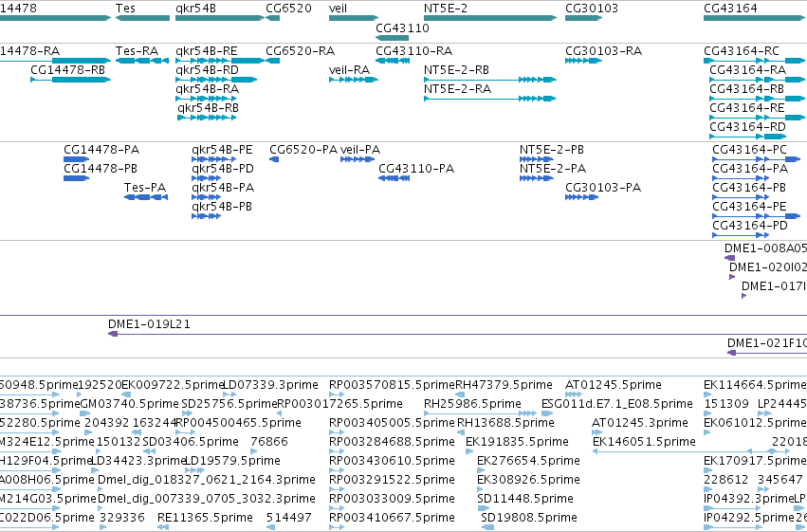Select the CG43164 gene label
The image size is (807, 532).
730,9
